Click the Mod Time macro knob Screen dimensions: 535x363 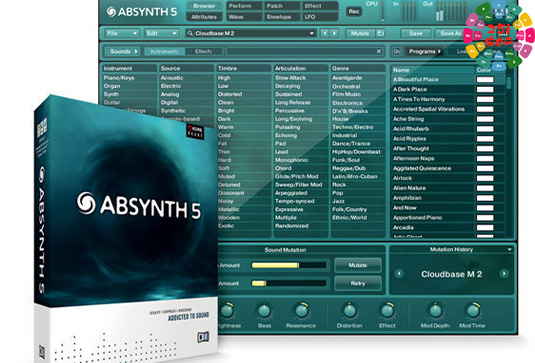pos(473,310)
